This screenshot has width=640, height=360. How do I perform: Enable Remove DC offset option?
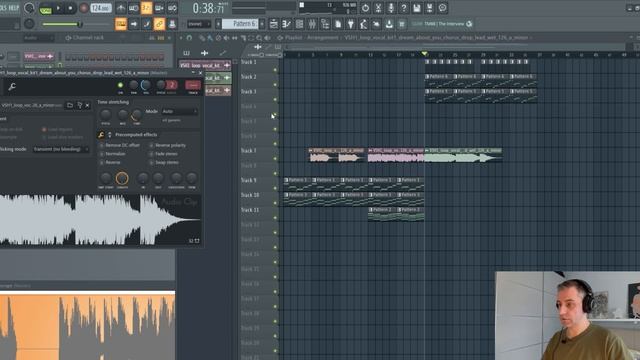point(120,145)
